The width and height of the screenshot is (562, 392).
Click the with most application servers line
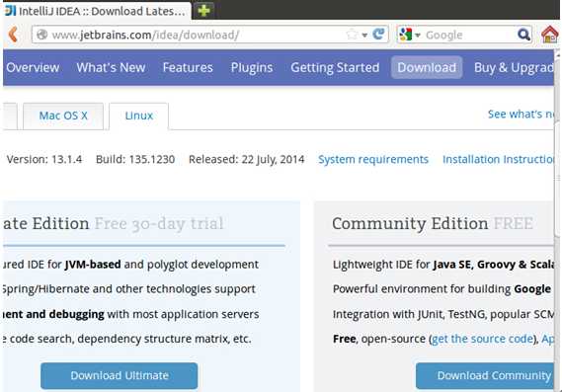click(x=183, y=314)
